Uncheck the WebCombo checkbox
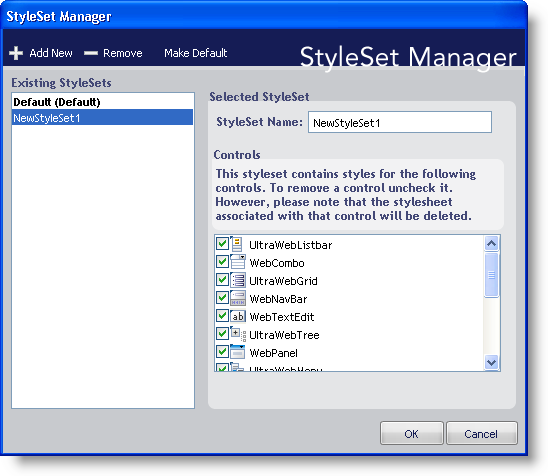Screen dimensions: 548x476 tap(222, 261)
